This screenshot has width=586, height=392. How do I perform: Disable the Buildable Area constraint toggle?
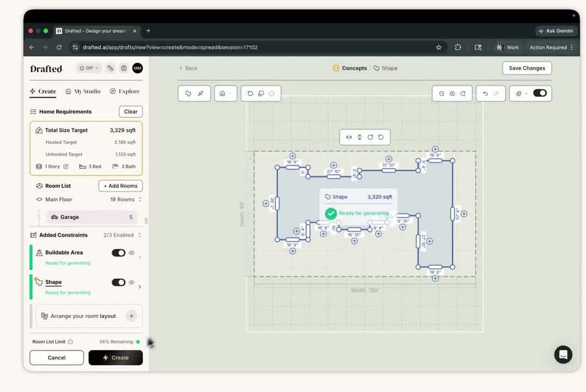118,253
